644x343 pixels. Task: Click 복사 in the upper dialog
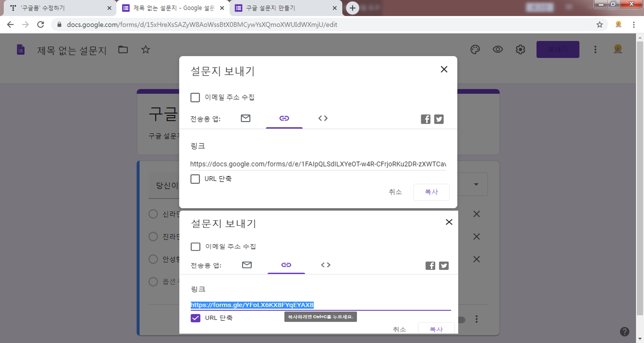tap(431, 192)
